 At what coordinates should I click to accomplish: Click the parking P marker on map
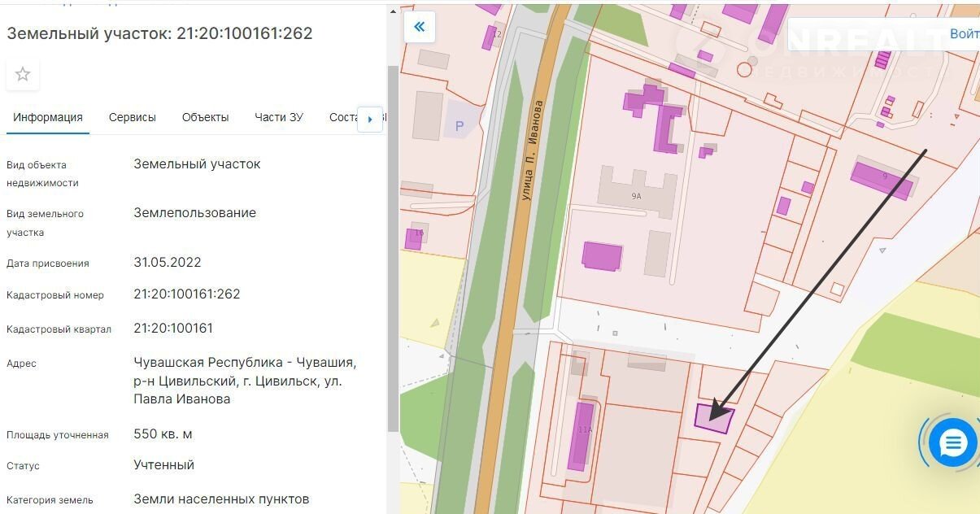pyautogui.click(x=460, y=126)
